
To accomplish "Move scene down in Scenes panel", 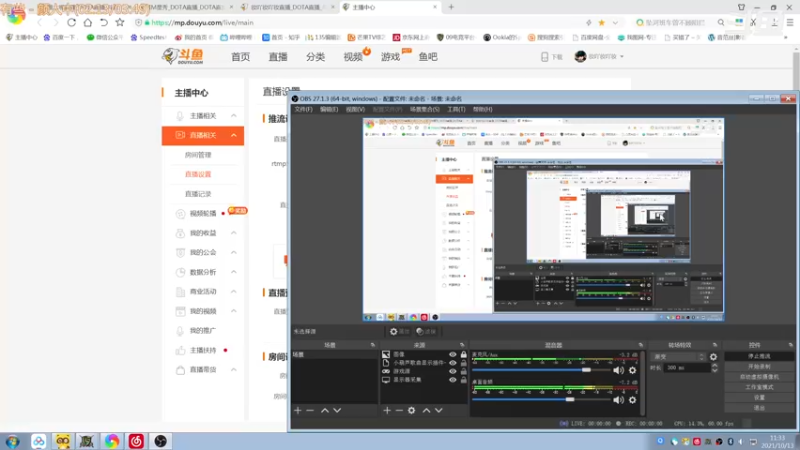I will (x=337, y=410).
